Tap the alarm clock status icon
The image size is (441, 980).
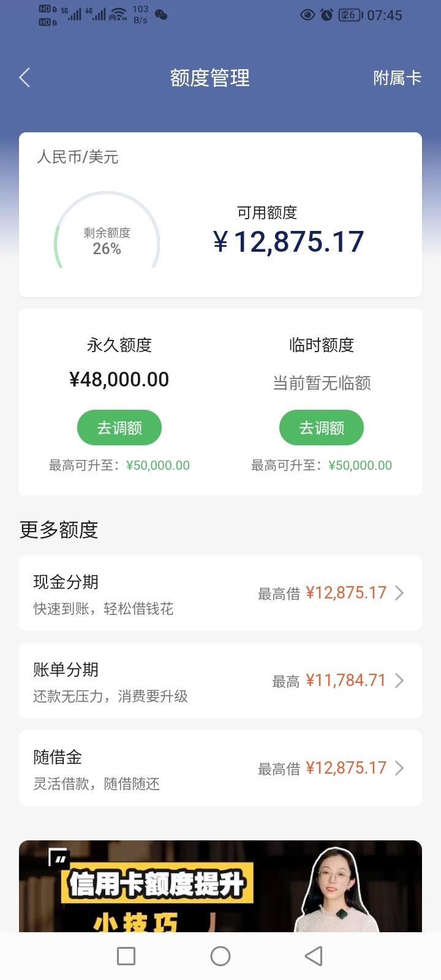pyautogui.click(x=326, y=15)
